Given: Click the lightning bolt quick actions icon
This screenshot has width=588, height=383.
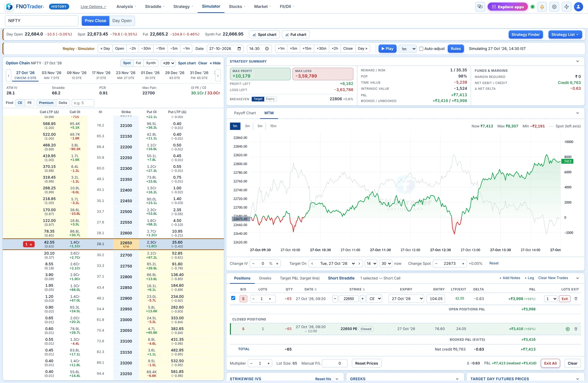Looking at the screenshot, I should pos(566,7).
